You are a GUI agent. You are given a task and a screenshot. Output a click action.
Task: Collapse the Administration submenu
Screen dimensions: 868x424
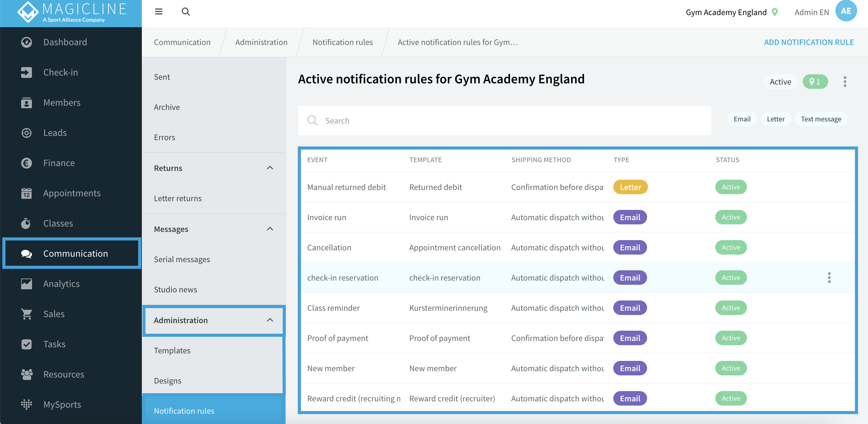[270, 320]
